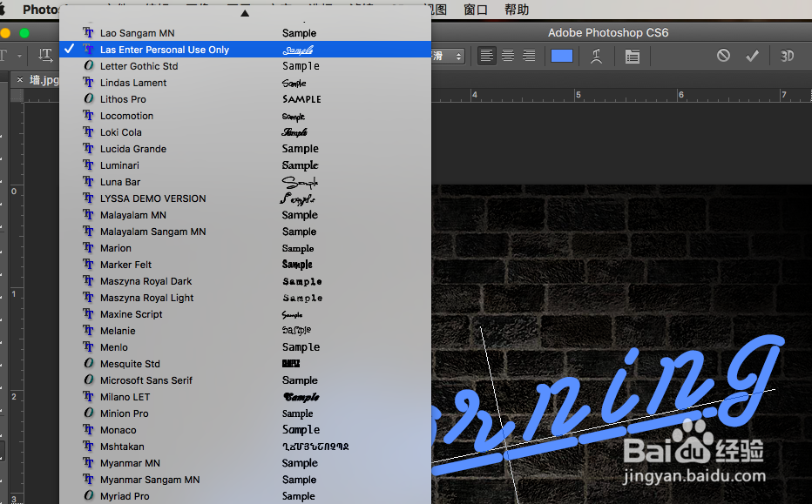Choose Letter Gothic Std font
The height and width of the screenshot is (504, 812).
pos(246,66)
